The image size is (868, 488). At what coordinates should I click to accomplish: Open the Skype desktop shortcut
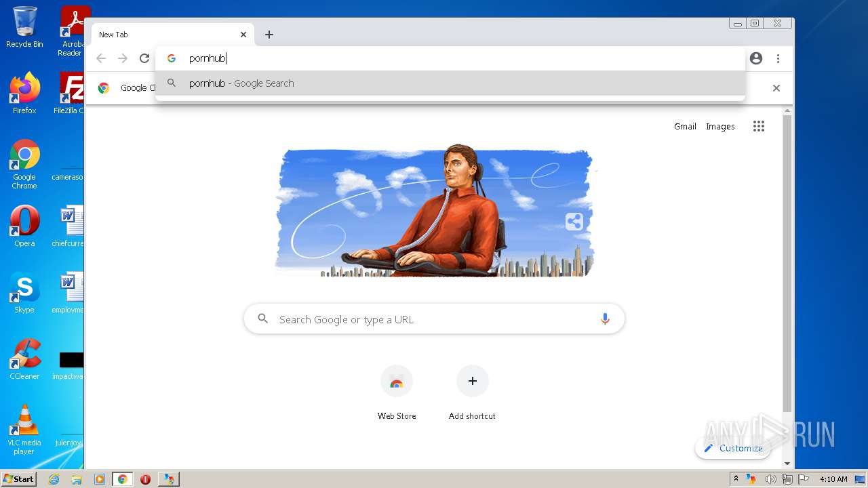coord(24,293)
